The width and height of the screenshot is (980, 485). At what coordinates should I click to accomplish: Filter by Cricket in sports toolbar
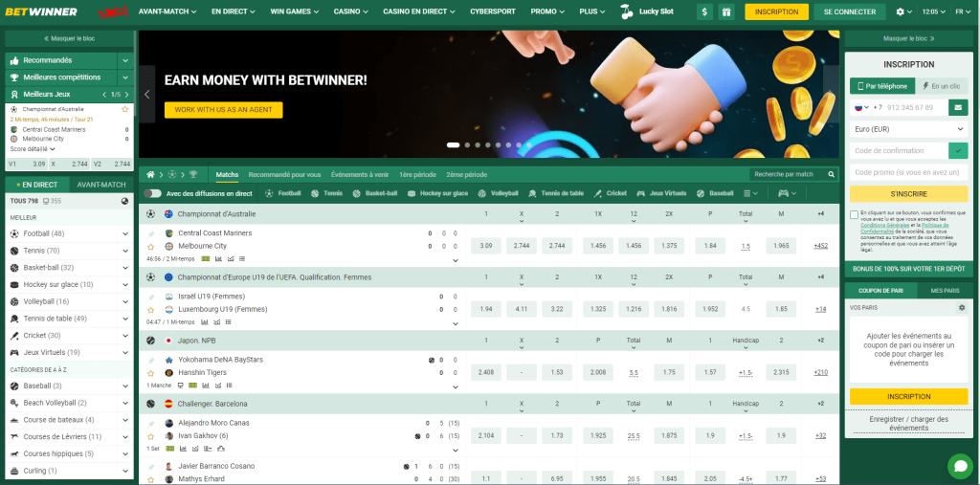pyautogui.click(x=611, y=194)
